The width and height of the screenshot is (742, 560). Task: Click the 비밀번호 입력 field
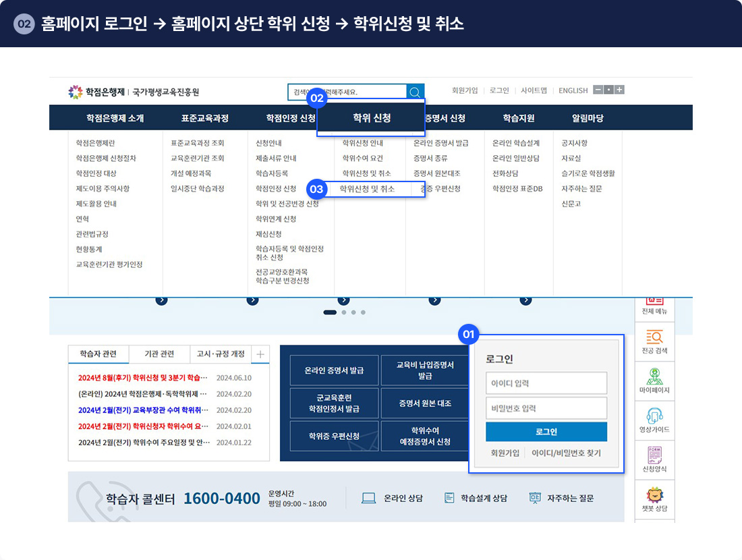click(x=546, y=408)
